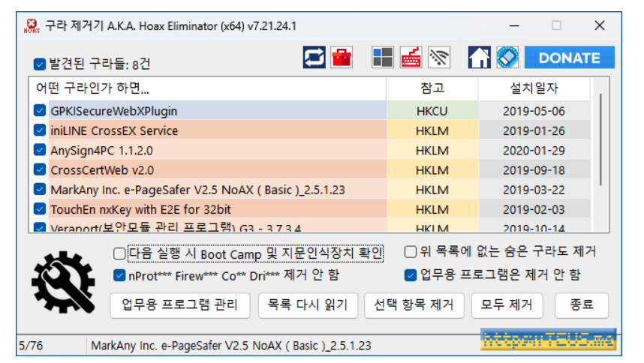Click 목록 다시 읽기 button
Viewport: 644px width, 363px height.
308,305
